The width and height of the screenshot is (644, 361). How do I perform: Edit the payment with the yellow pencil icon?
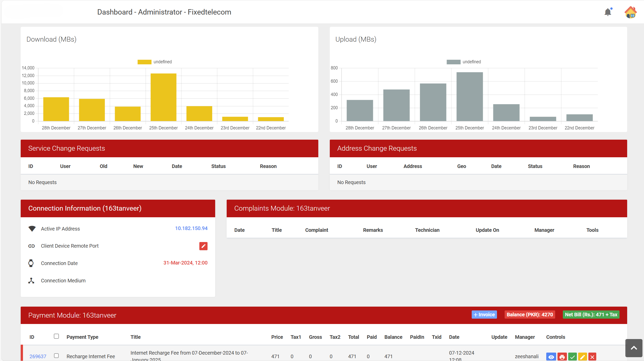[582, 356]
